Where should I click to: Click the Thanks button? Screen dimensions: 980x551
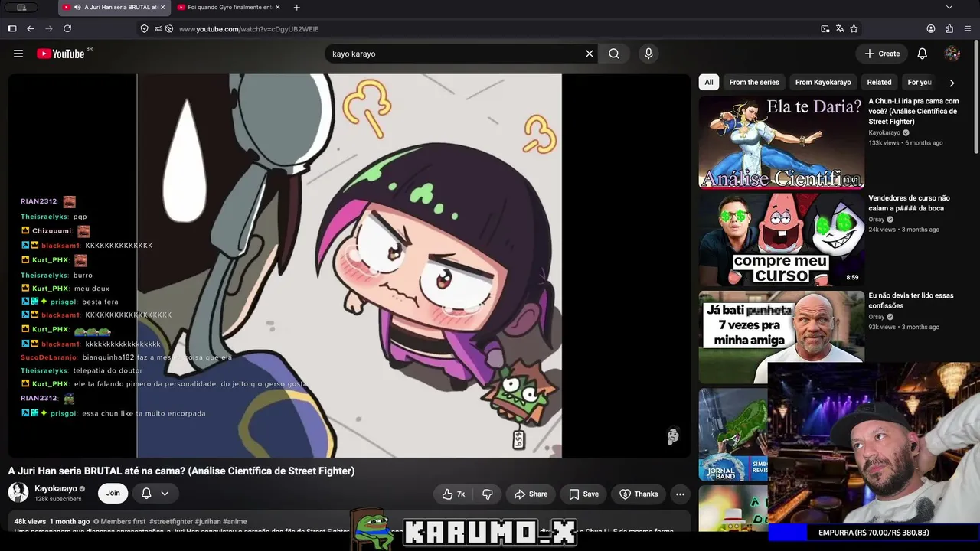point(639,494)
